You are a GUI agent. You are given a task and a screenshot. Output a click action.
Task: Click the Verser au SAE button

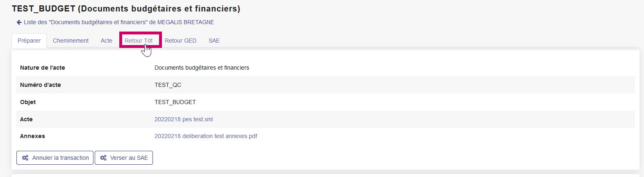click(x=124, y=158)
